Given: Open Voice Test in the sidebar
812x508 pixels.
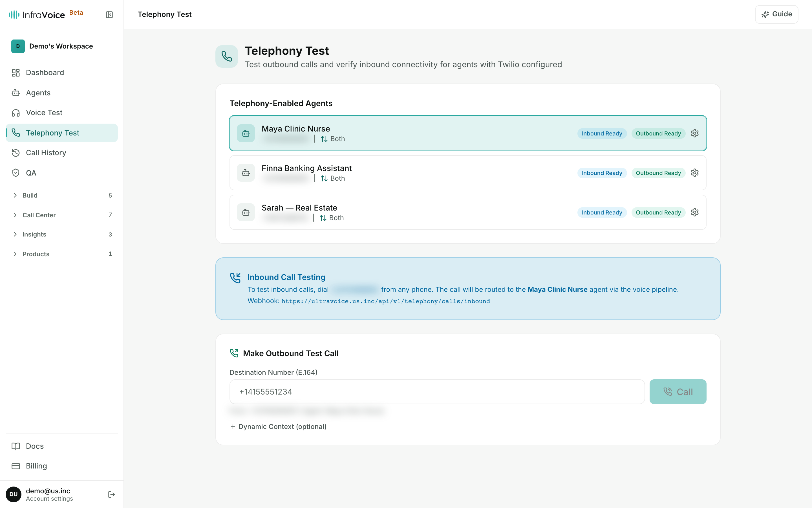Looking at the screenshot, I should (x=62, y=113).
